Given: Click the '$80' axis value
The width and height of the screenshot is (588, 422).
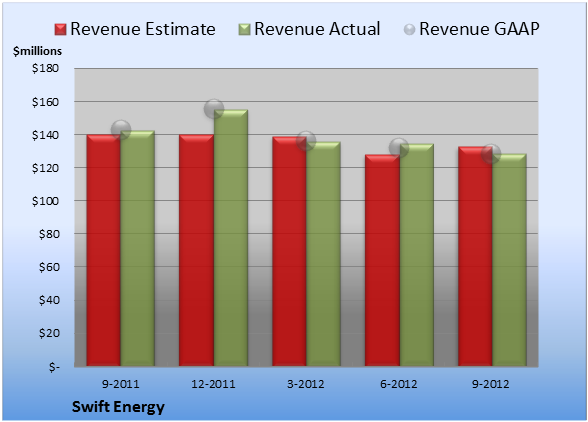Looking at the screenshot, I should [49, 234].
